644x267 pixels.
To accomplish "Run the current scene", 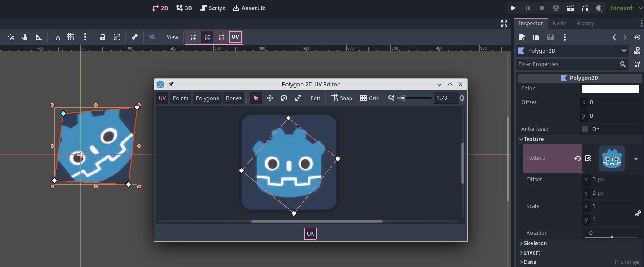I will [x=570, y=8].
